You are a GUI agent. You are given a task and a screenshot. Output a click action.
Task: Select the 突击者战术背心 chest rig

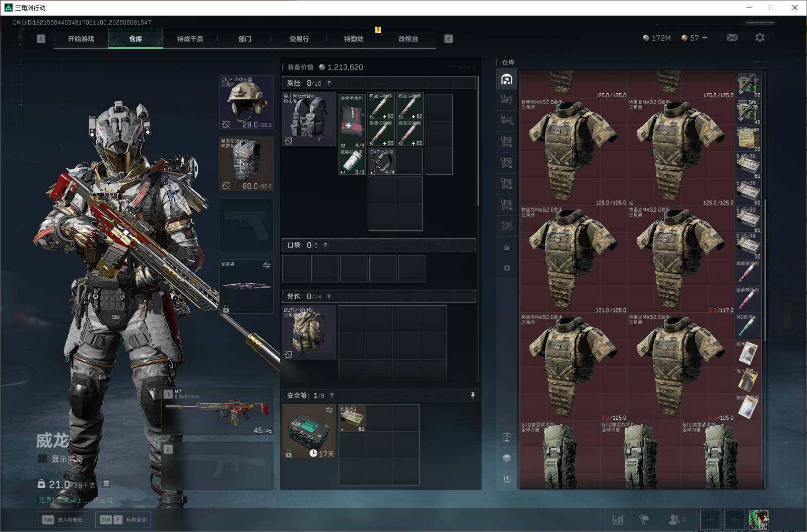coord(309,119)
